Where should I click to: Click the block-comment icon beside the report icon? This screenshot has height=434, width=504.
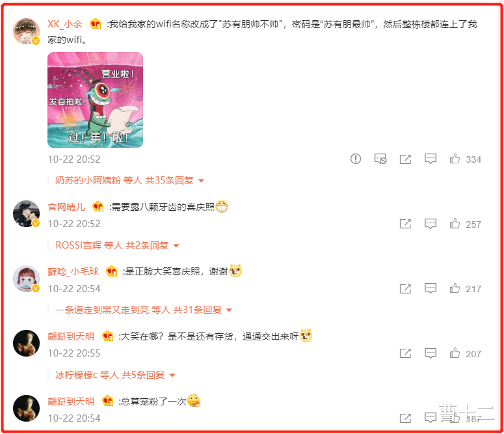(380, 159)
